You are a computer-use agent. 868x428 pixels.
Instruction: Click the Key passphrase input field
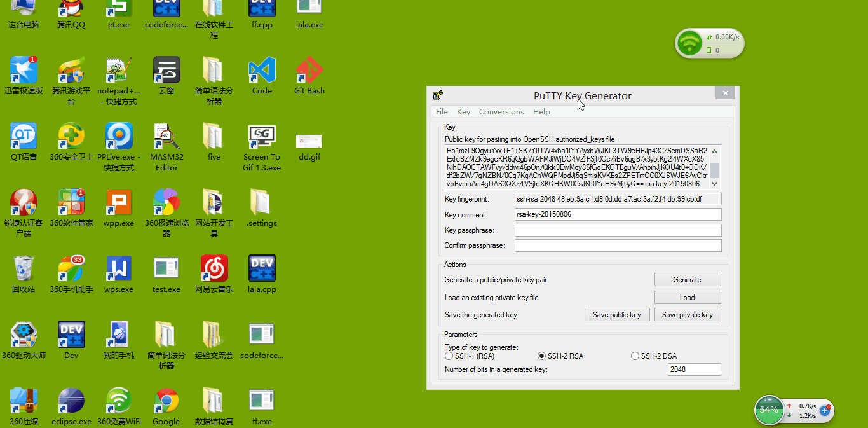pyautogui.click(x=618, y=230)
